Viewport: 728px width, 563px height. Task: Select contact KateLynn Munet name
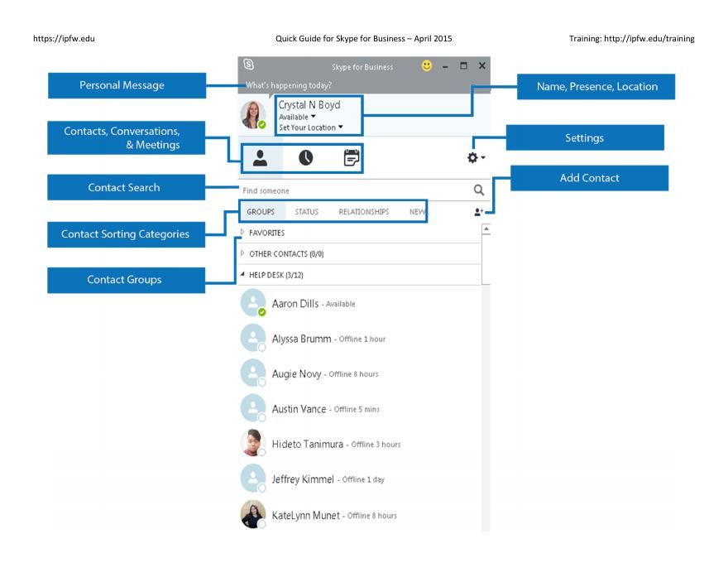tap(306, 516)
